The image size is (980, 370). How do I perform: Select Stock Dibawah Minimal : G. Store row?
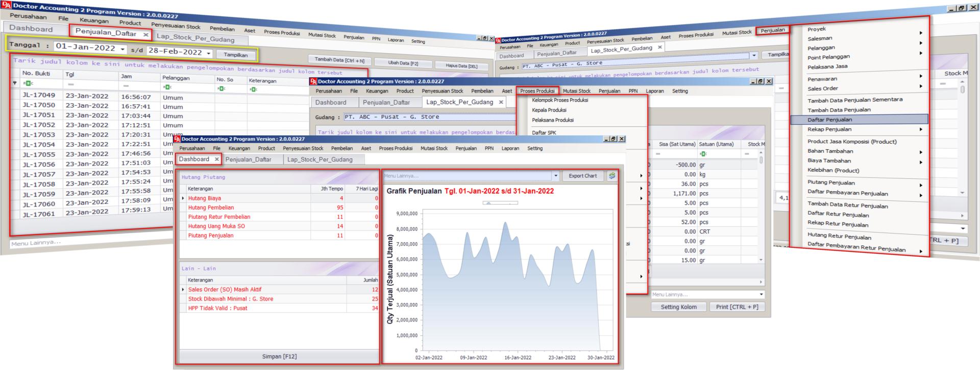click(x=280, y=299)
